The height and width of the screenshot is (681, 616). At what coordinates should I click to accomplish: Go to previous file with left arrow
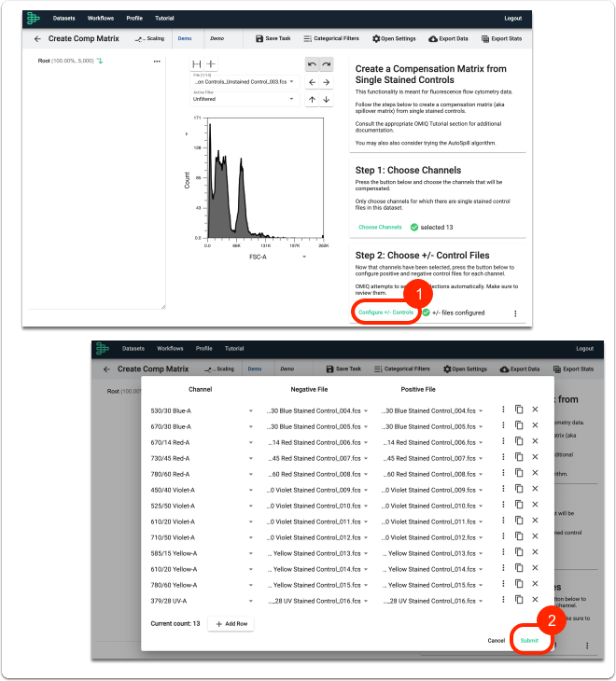(x=312, y=82)
